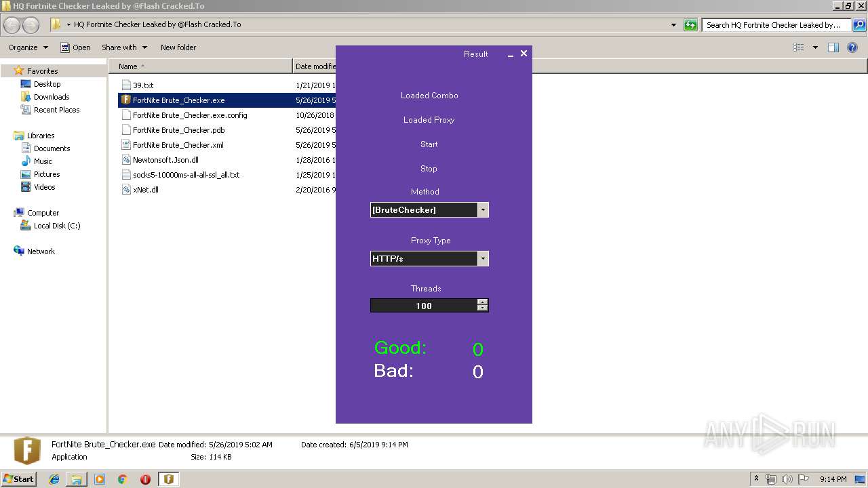Screen dimensions: 868x488
Task: Close the purple checker window
Action: pos(524,54)
